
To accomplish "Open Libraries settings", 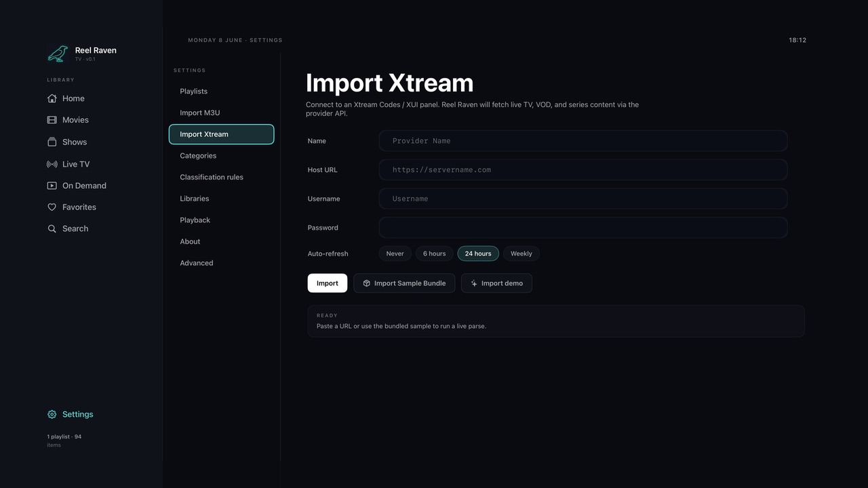I will point(221,199).
